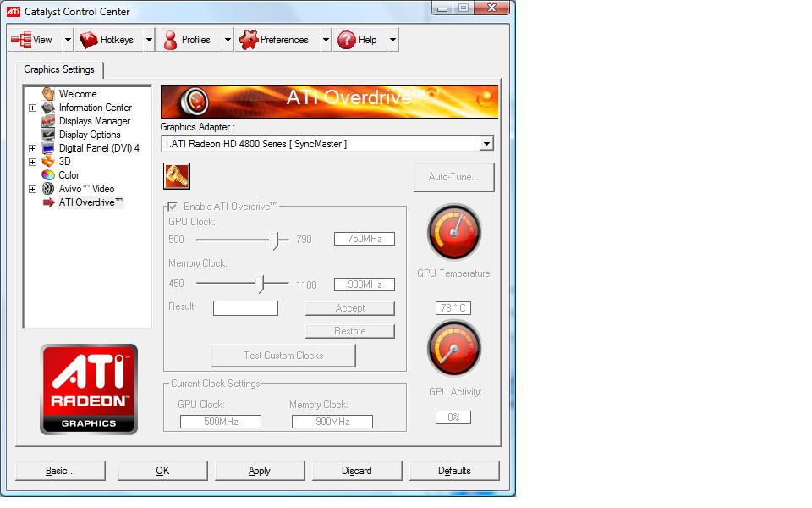The width and height of the screenshot is (812, 508).
Task: Expand the Digital Panel (DVI) 4 node
Action: [33, 148]
